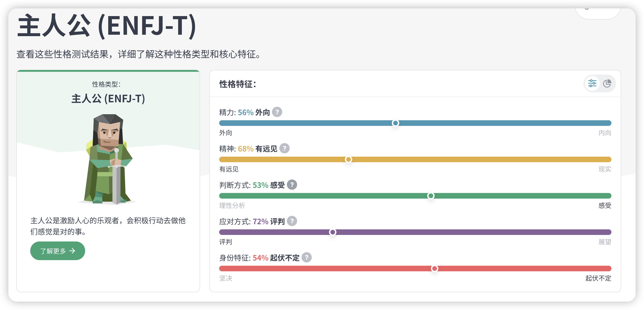The image size is (644, 310).
Task: Click help icon next to 有远见
Action: click(x=284, y=148)
